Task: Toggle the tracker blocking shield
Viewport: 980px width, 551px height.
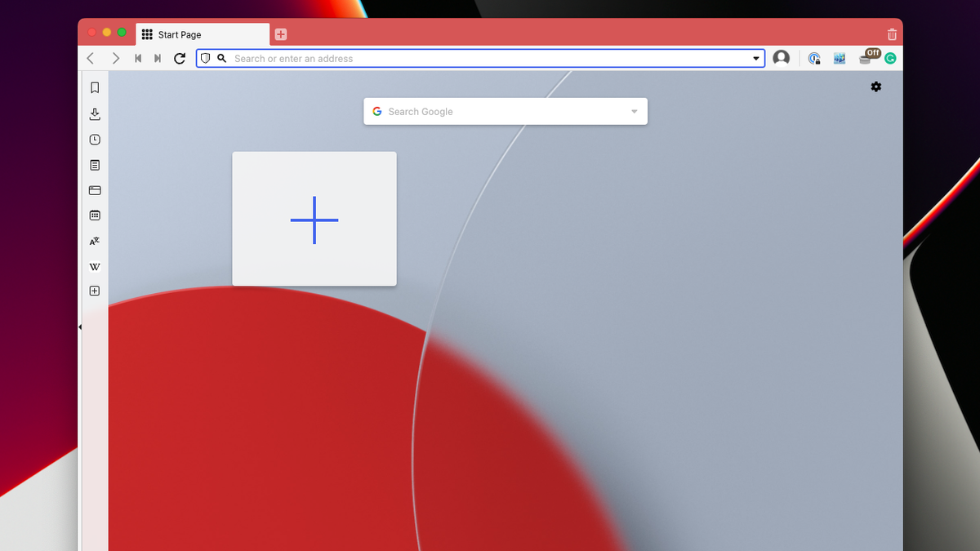Action: 206,58
